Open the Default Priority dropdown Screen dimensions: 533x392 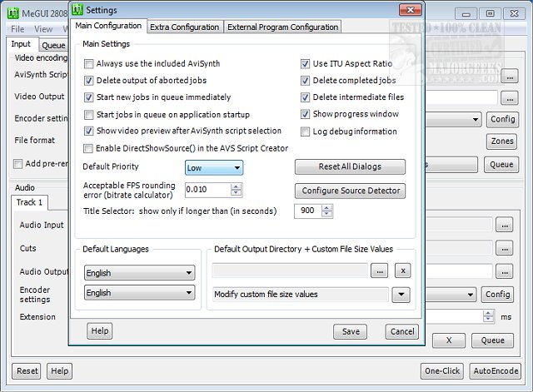click(213, 167)
